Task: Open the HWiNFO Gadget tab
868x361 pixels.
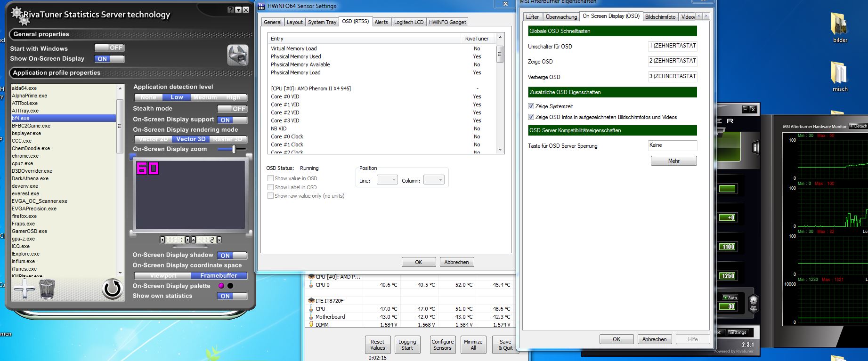Action: [447, 22]
